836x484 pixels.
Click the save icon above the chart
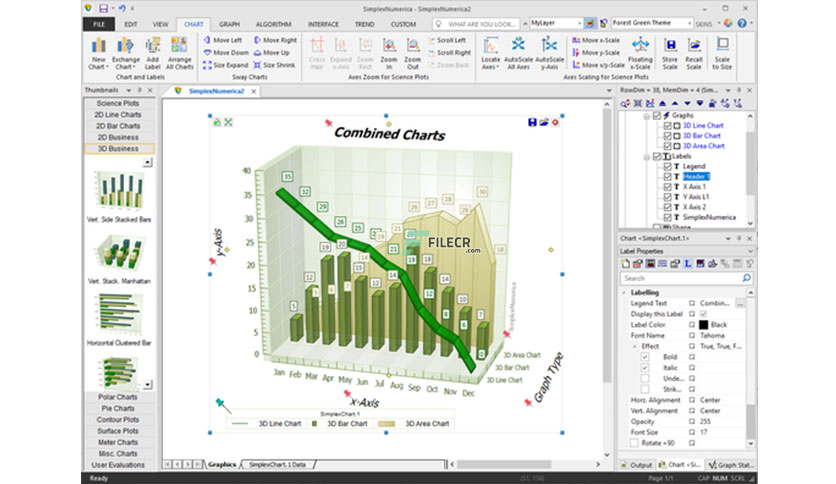coord(532,122)
